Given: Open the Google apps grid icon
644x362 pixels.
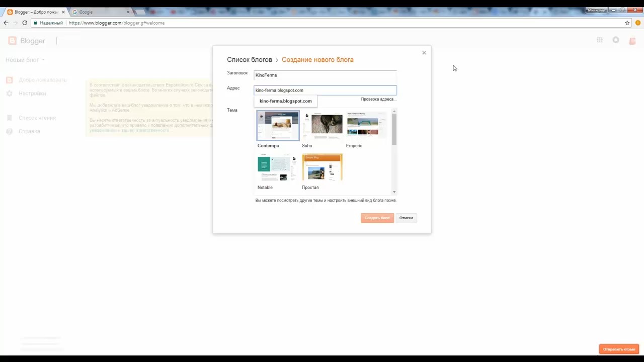Looking at the screenshot, I should [600, 40].
